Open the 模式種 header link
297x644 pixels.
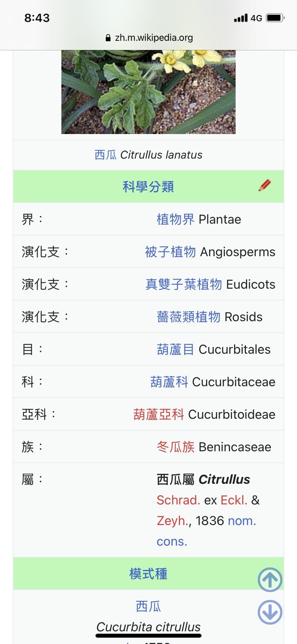tap(148, 574)
